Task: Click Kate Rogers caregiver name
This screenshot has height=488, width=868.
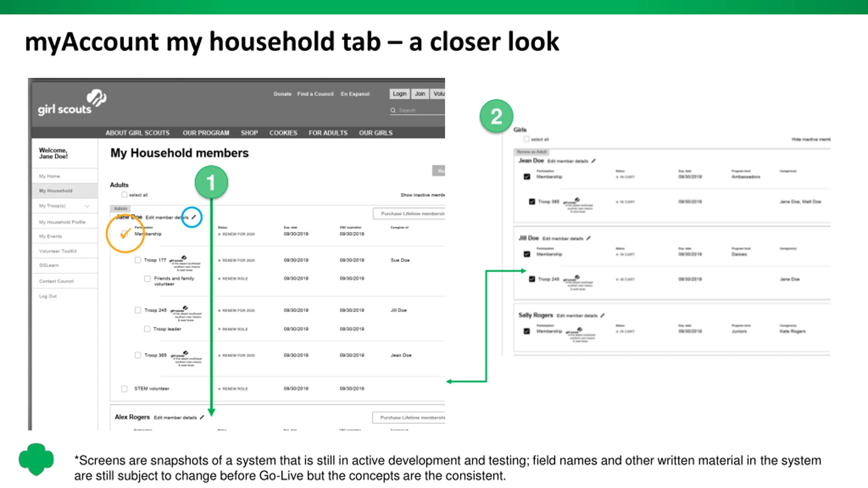Action: click(792, 331)
